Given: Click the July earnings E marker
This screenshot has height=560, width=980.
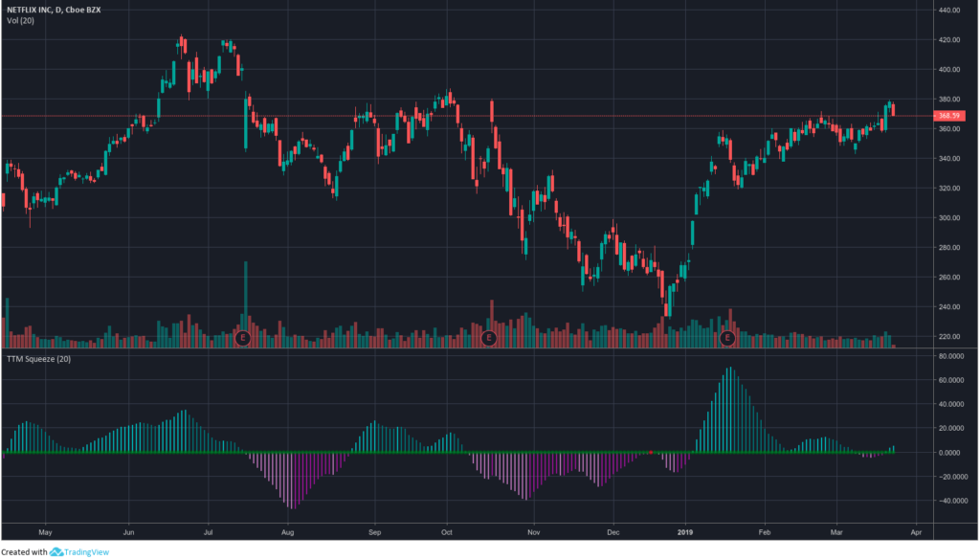Looking at the screenshot, I should pyautogui.click(x=242, y=338).
